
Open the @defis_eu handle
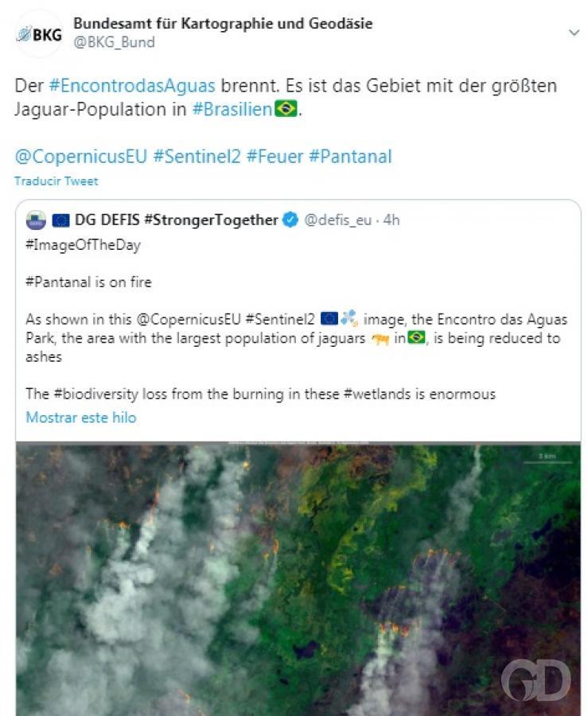(x=337, y=220)
